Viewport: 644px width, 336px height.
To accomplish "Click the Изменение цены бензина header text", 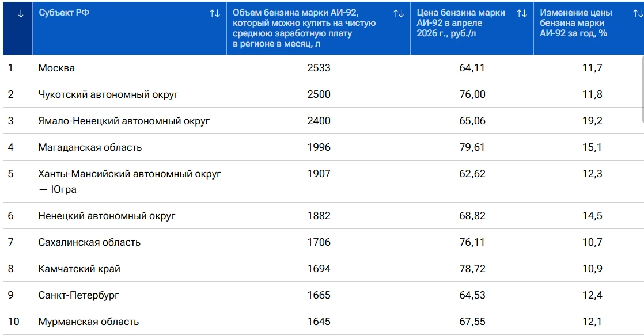I will pyautogui.click(x=576, y=23).
